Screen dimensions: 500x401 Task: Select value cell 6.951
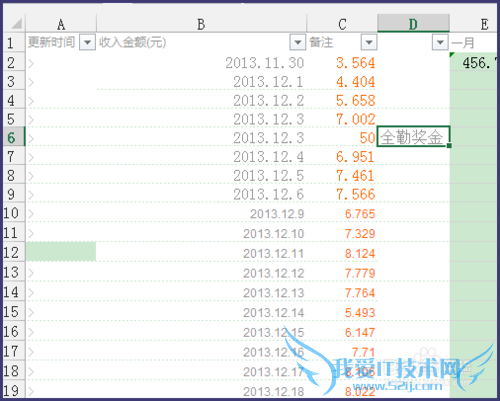pos(342,156)
